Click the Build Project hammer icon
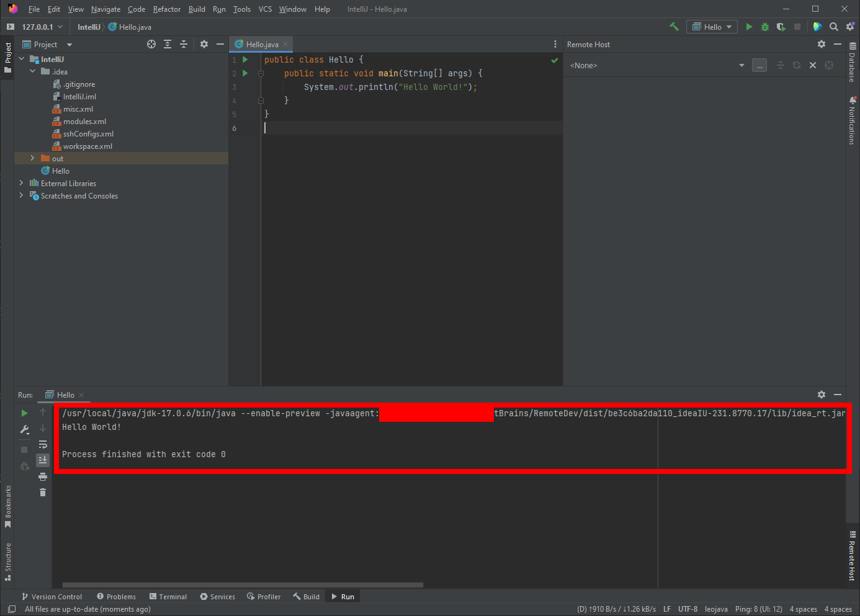 pyautogui.click(x=674, y=27)
